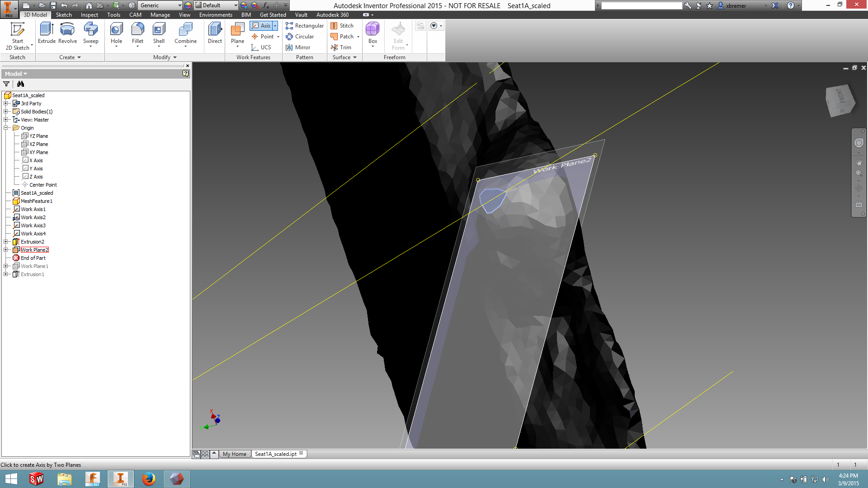
Task: Select MeshFeature1 in browser
Action: [36, 201]
